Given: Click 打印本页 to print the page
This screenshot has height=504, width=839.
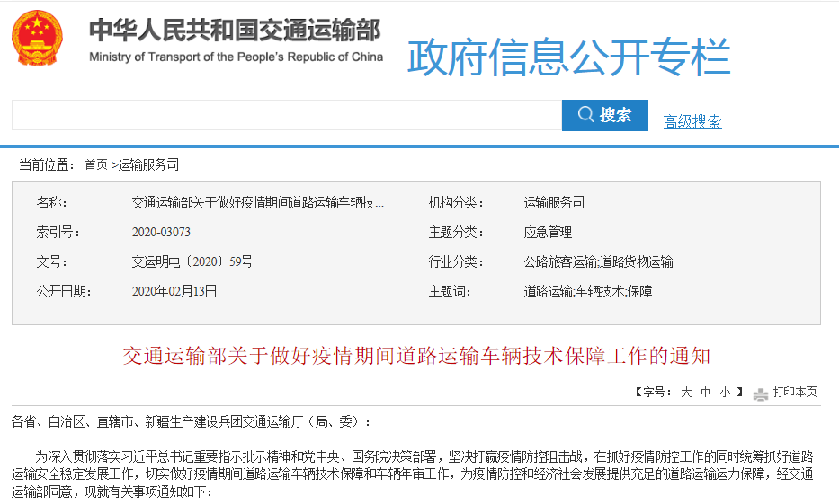Looking at the screenshot, I should pyautogui.click(x=795, y=393).
